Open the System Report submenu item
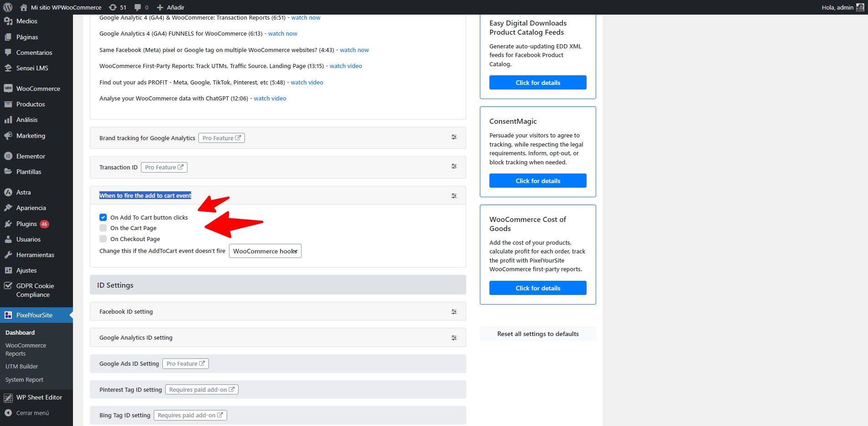This screenshot has width=868, height=426. (24, 380)
